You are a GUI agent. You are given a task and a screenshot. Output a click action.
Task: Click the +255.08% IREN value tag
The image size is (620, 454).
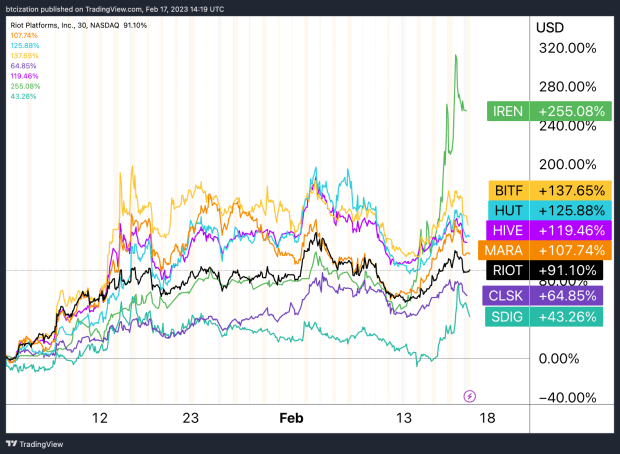pyautogui.click(x=570, y=112)
